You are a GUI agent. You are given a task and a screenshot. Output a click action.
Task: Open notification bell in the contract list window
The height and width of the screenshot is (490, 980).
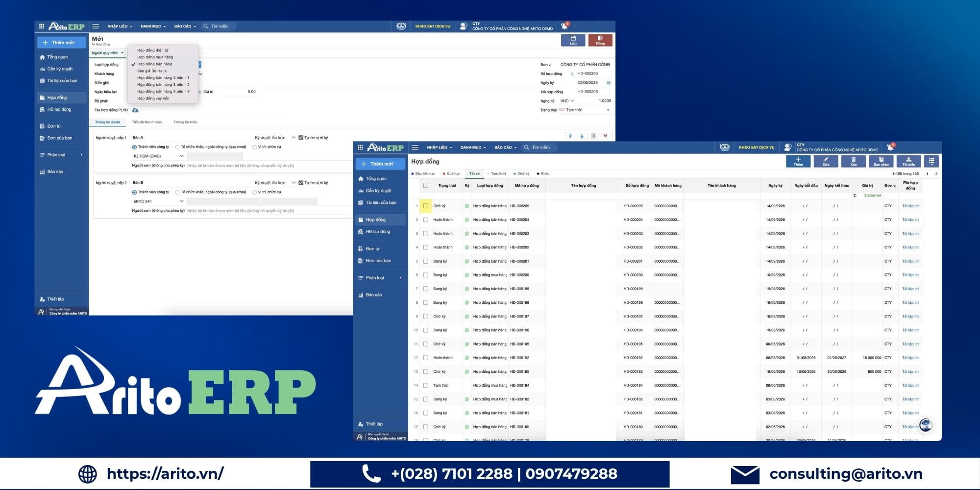(890, 147)
